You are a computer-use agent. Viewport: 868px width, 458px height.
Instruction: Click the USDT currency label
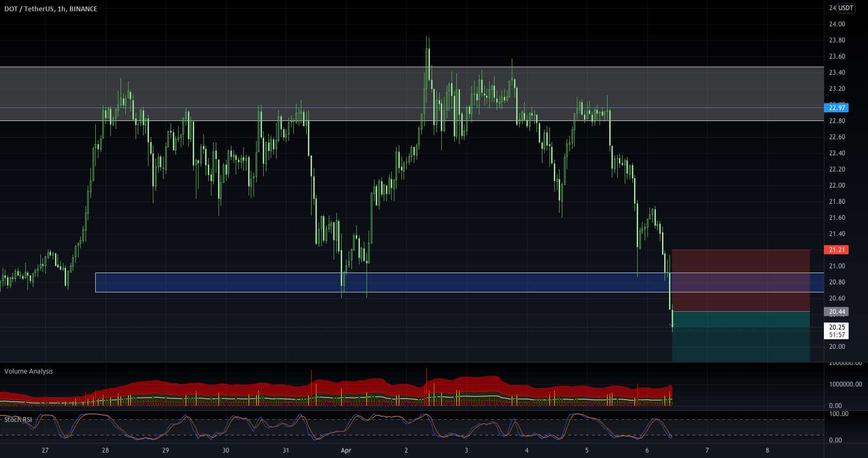click(845, 8)
